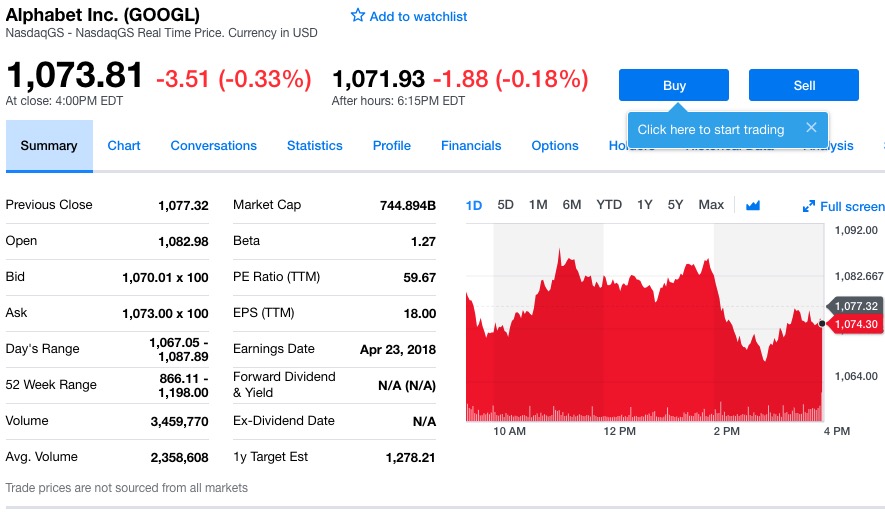This screenshot has width=885, height=516.
Task: Select YTD chart range
Action: point(609,205)
